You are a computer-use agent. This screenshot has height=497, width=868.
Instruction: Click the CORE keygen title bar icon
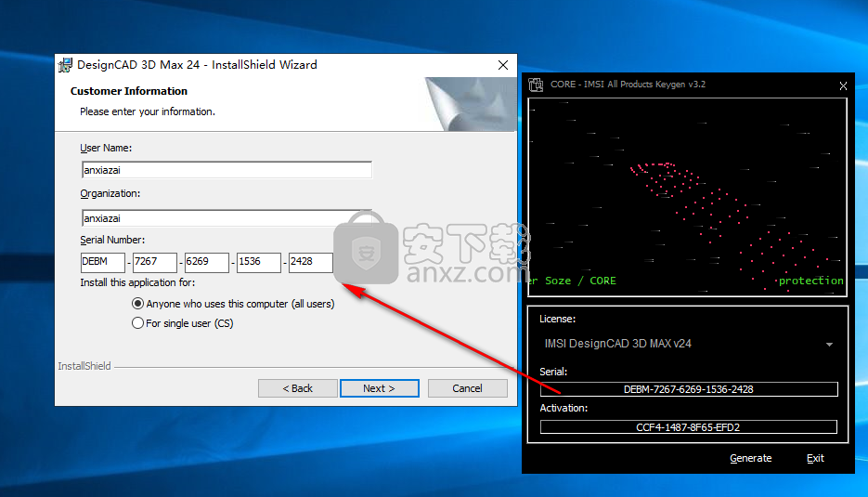click(x=536, y=85)
